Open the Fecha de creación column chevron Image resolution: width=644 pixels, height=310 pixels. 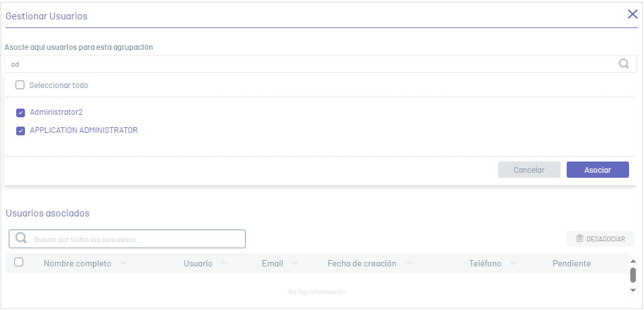click(408, 263)
